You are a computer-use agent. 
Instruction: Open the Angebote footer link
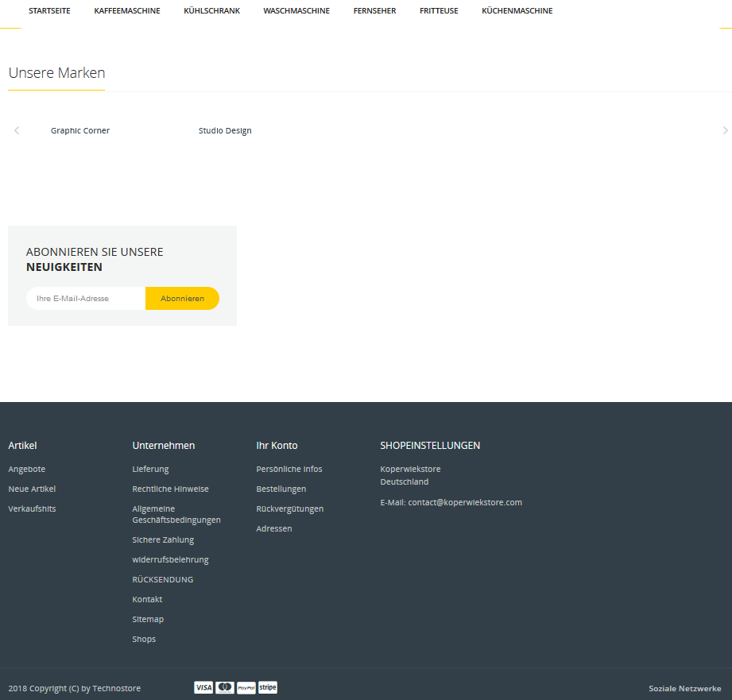[x=26, y=469]
